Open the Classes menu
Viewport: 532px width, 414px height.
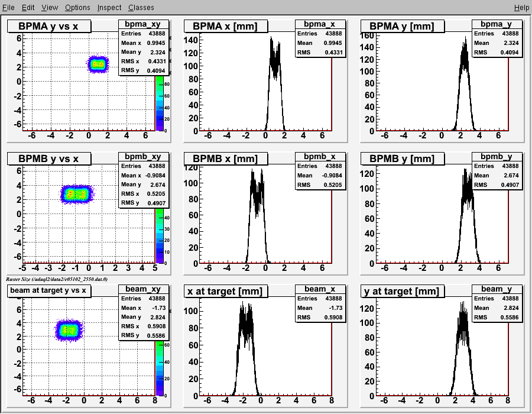(x=141, y=8)
